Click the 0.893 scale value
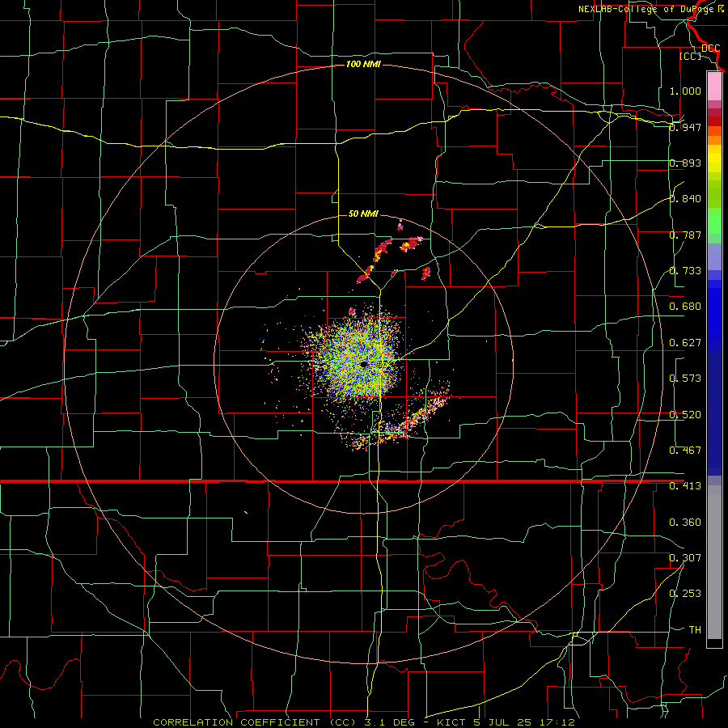The width and height of the screenshot is (728, 728). (x=685, y=163)
